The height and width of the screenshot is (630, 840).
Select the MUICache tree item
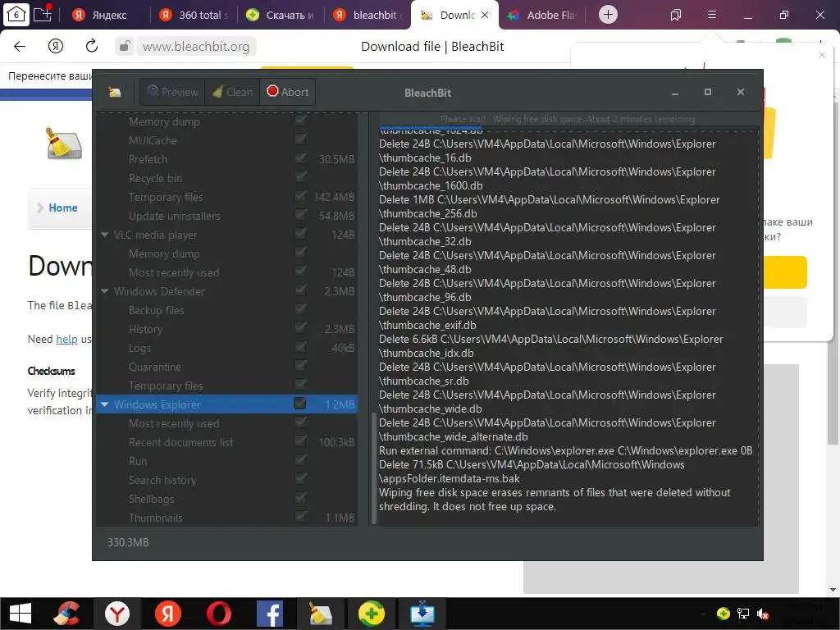(x=153, y=140)
